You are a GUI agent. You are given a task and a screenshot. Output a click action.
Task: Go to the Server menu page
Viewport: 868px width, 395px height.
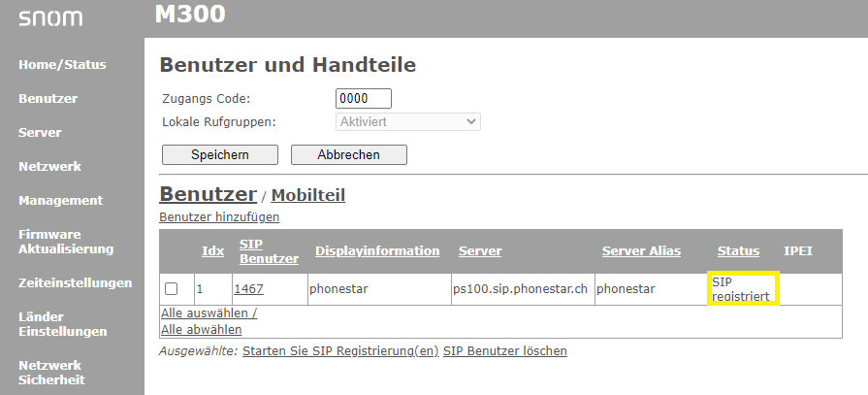click(x=40, y=132)
